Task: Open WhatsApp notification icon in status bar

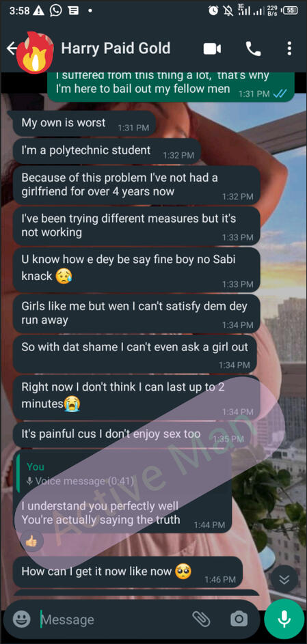Action: tap(55, 11)
